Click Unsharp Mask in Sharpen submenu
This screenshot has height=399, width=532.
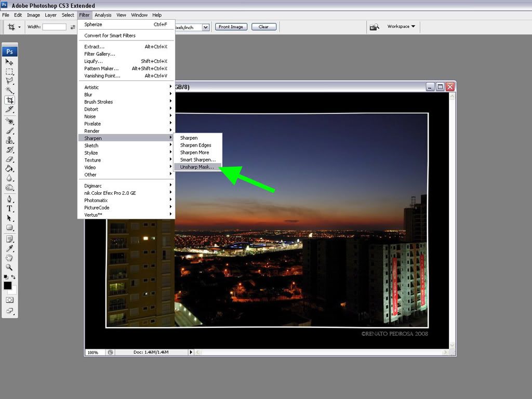(x=197, y=167)
